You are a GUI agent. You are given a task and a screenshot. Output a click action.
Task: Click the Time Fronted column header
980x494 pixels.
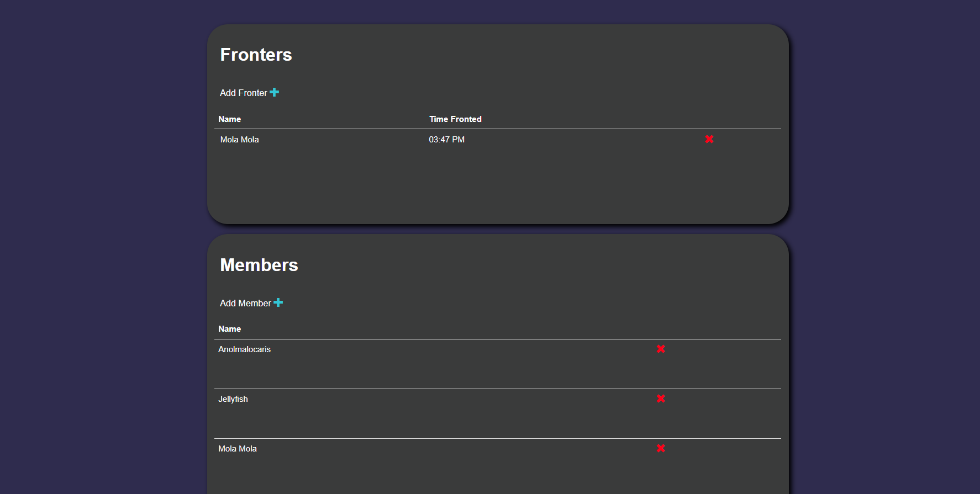click(455, 119)
